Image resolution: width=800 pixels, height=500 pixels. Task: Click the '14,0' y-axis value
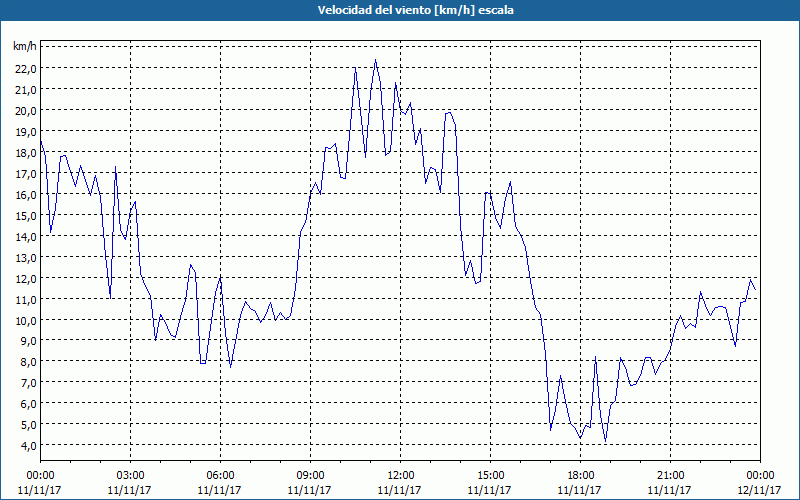27,236
